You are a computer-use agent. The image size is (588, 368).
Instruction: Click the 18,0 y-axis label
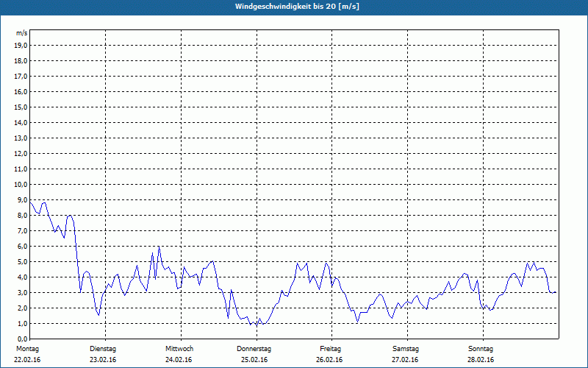(x=21, y=61)
